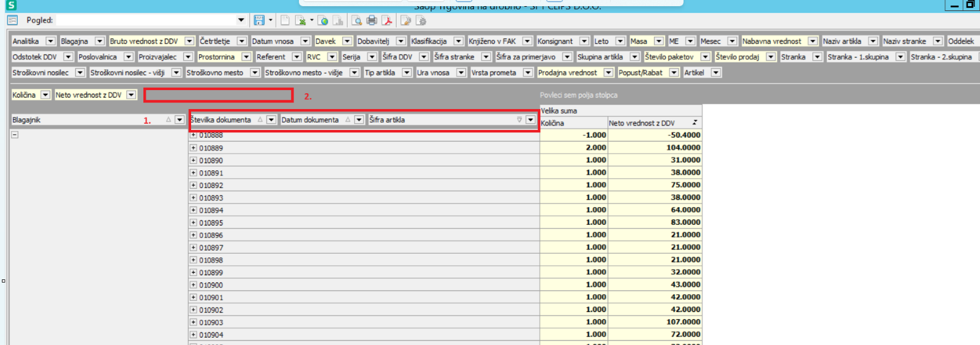Click the save view floppy disk icon
980x345 pixels.
[259, 20]
